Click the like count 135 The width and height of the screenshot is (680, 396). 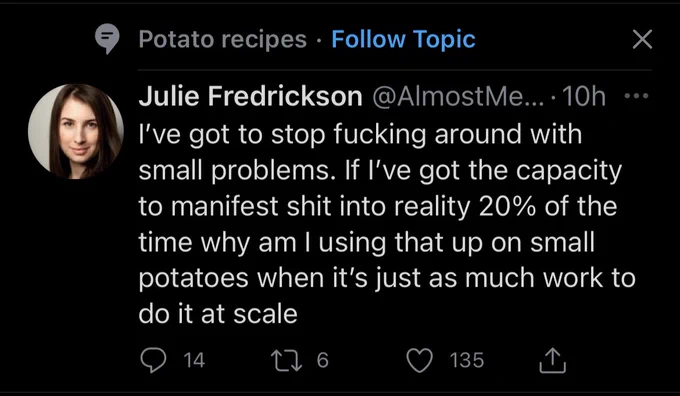click(467, 360)
